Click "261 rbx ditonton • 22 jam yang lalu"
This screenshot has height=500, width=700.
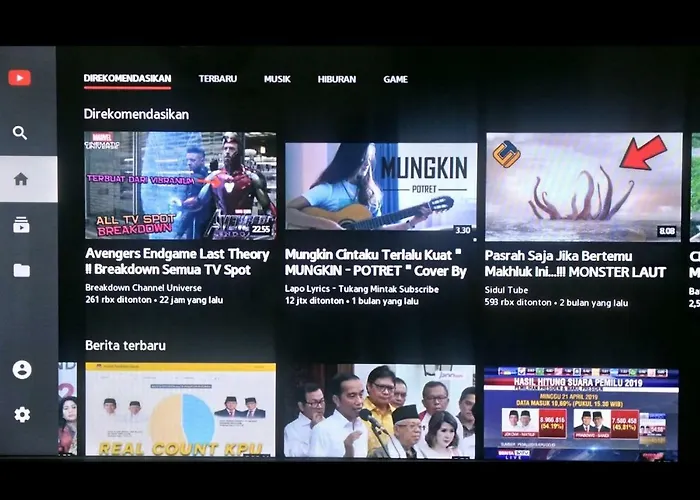click(154, 300)
